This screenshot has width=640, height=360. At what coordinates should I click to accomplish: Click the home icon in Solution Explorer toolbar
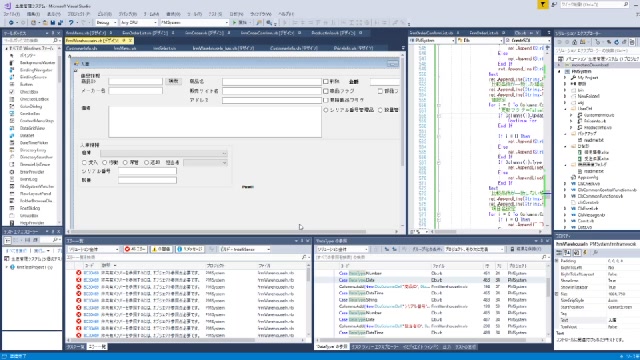pyautogui.click(x=574, y=42)
